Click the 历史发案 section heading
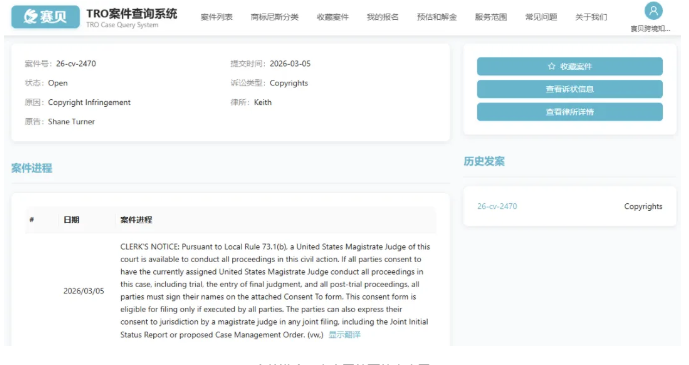 point(484,161)
